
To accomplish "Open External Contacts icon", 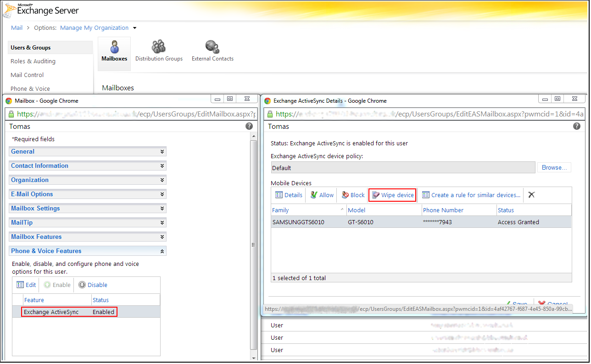I will click(212, 51).
